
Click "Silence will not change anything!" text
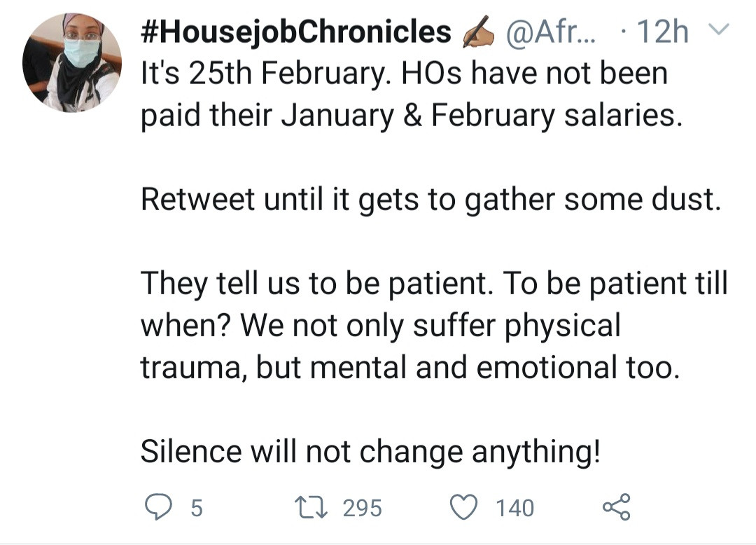pyautogui.click(x=370, y=452)
